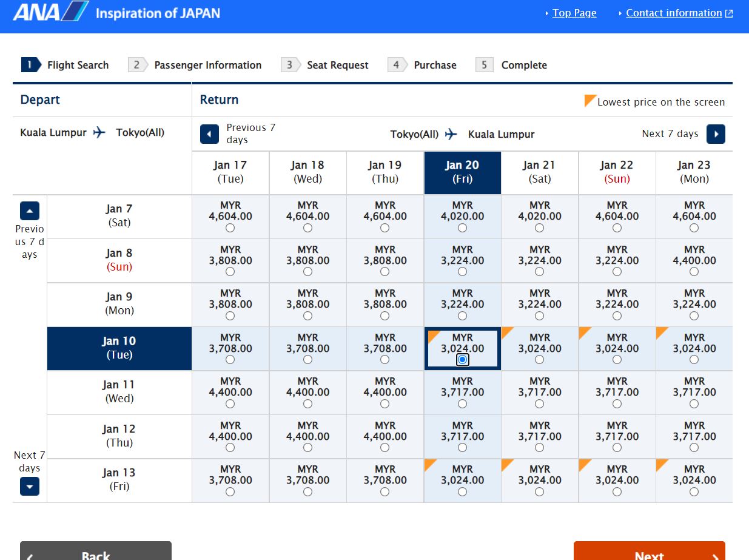This screenshot has height=560, width=749.
Task: Choose Jan 10 depart, Jan 17 return fare
Action: coord(230,360)
